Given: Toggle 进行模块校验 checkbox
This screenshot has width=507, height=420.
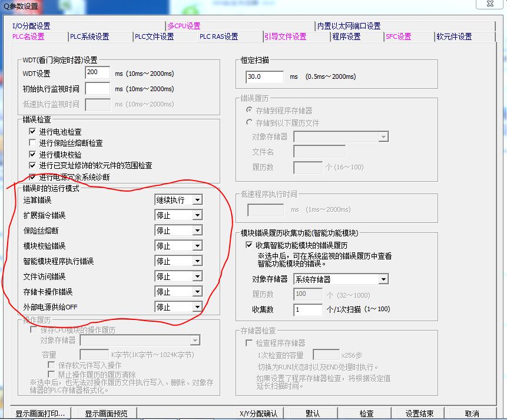Looking at the screenshot, I should pyautogui.click(x=33, y=154).
